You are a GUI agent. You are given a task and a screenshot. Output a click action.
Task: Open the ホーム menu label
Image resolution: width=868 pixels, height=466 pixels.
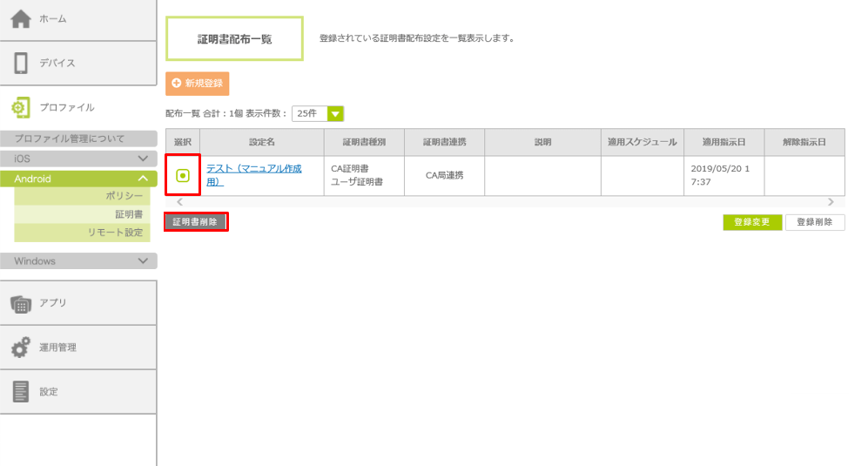tap(53, 19)
